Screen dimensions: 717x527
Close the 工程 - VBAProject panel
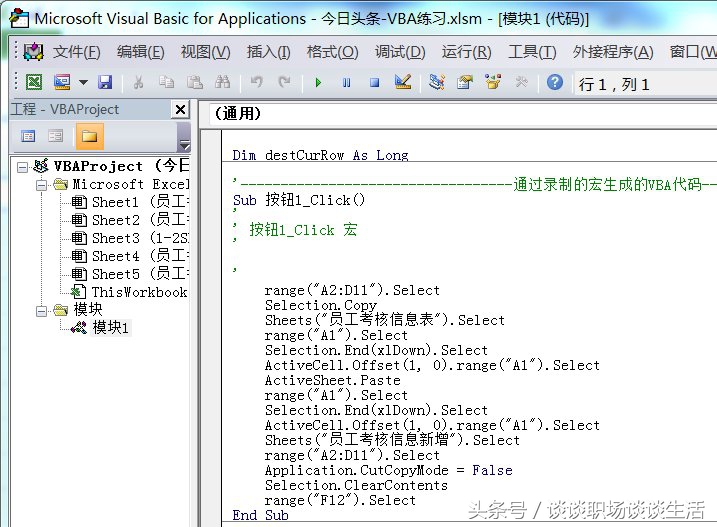point(181,109)
